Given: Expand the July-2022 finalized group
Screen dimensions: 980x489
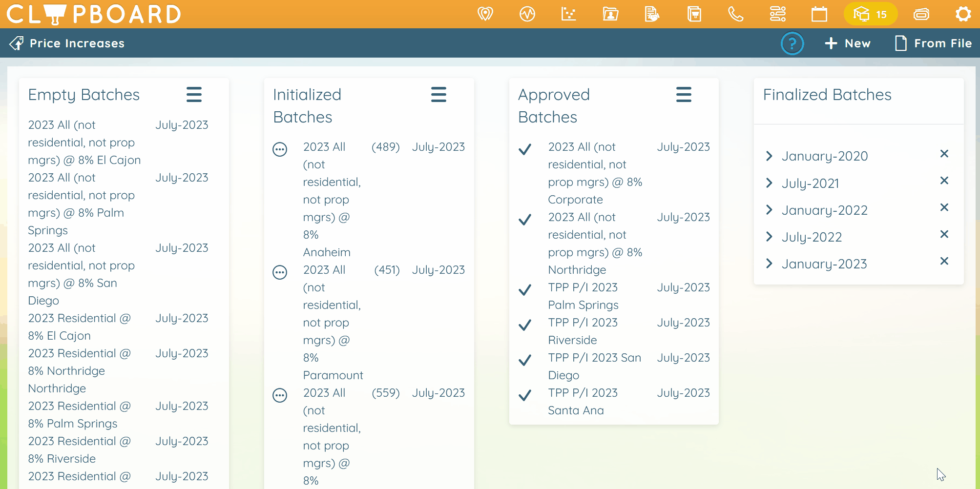Looking at the screenshot, I should click(x=770, y=236).
